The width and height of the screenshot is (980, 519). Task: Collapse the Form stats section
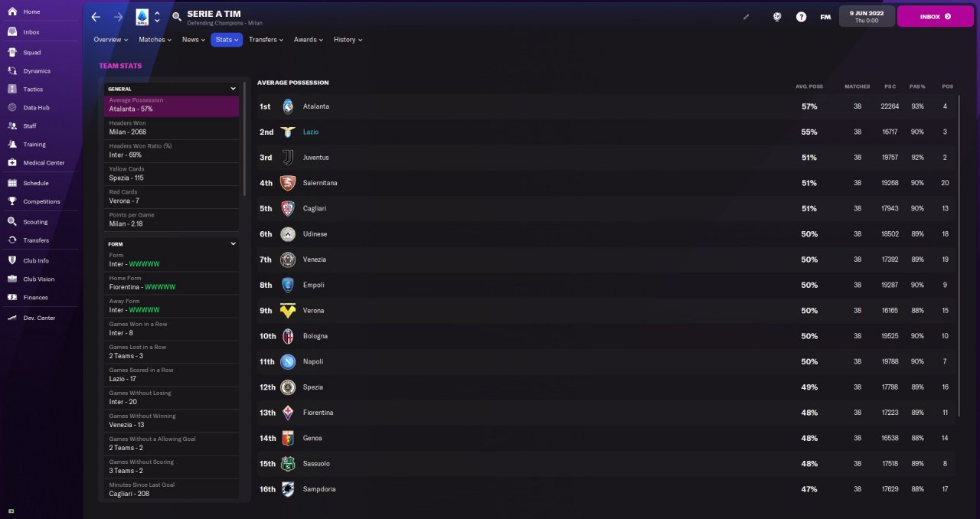pyautogui.click(x=233, y=244)
